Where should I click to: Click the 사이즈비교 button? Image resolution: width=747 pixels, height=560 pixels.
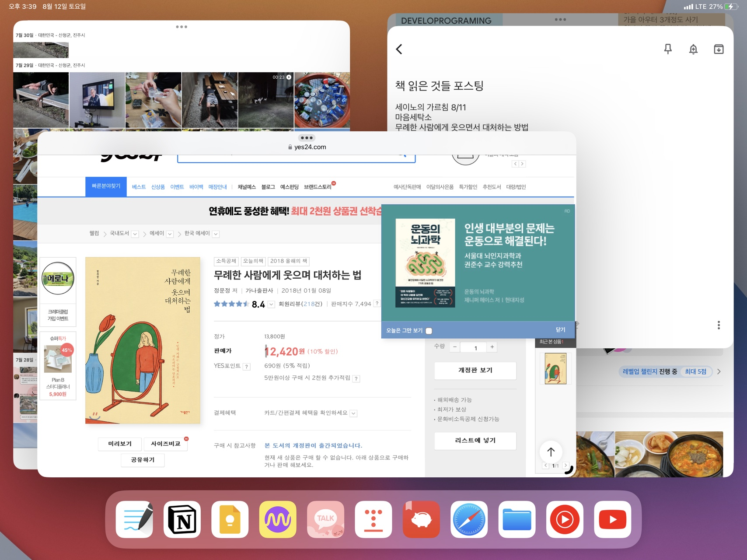tap(166, 444)
